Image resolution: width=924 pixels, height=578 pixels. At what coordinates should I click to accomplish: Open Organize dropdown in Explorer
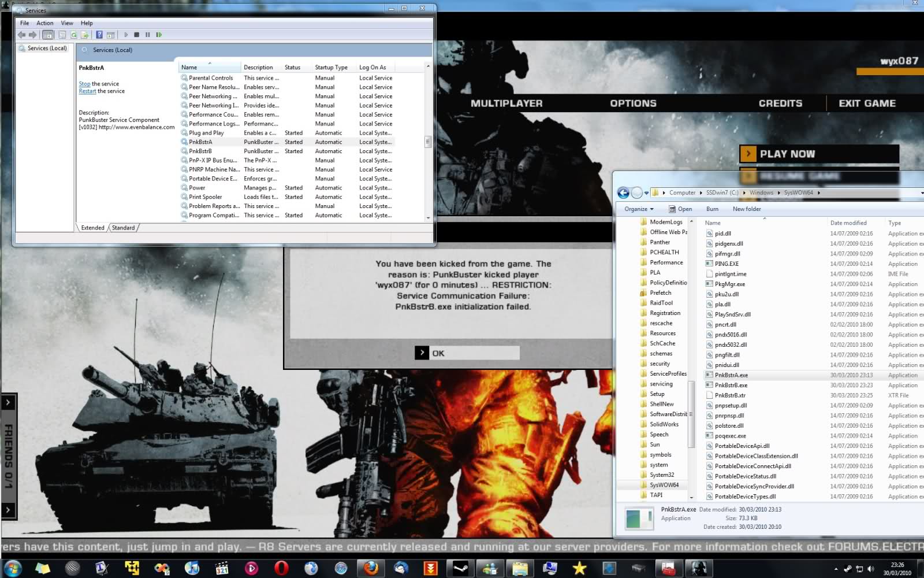coord(639,209)
